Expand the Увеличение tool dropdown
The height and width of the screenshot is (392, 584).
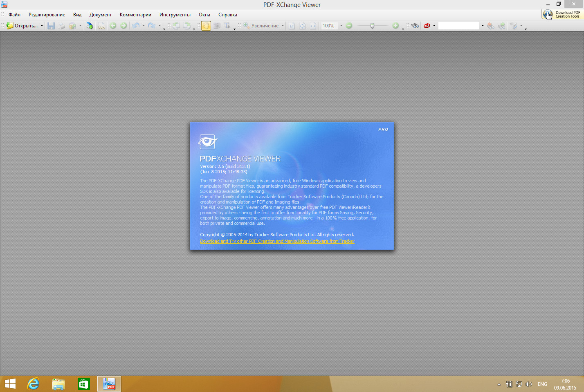coord(283,26)
